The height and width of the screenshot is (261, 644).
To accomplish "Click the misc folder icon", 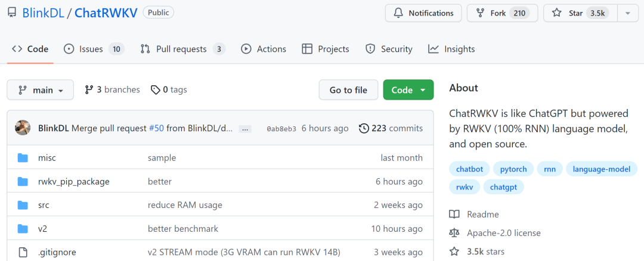I will [x=23, y=158].
